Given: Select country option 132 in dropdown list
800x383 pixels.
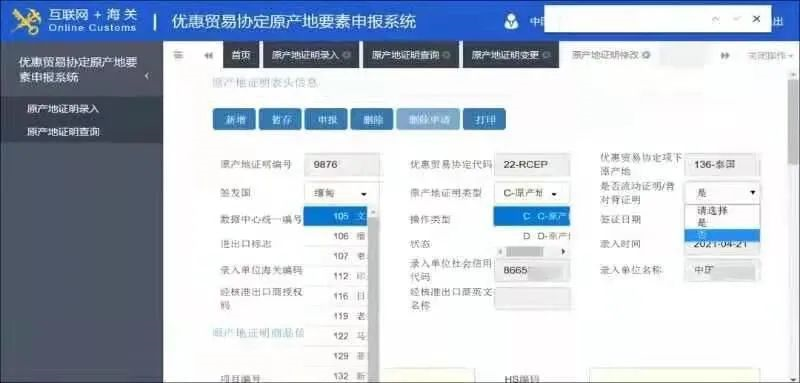Looking at the screenshot, I should pos(336,375).
